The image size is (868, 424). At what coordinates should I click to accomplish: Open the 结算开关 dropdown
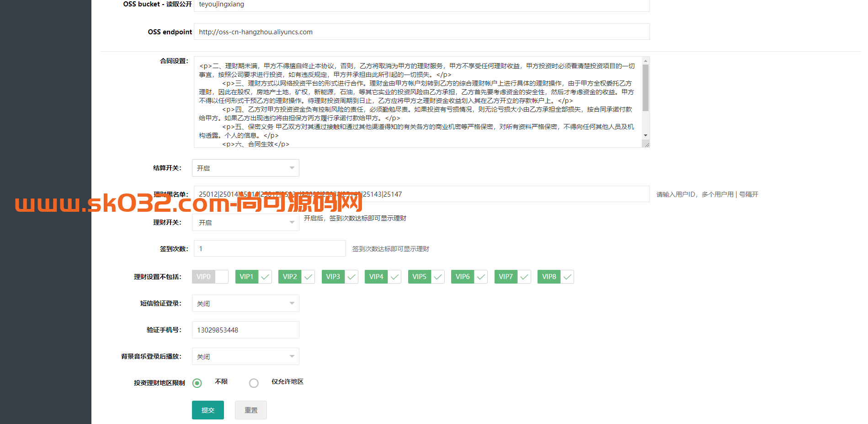coord(245,168)
